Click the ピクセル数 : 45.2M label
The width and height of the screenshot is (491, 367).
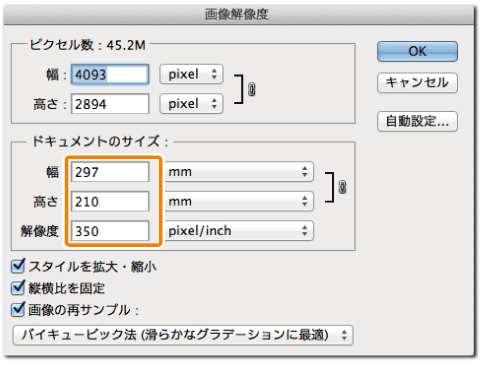pos(88,45)
